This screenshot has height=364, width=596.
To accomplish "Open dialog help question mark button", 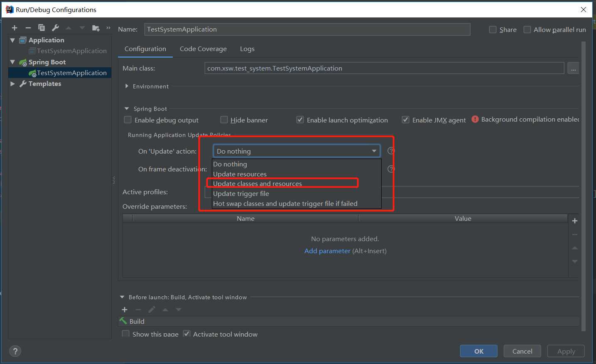I will click(x=15, y=351).
